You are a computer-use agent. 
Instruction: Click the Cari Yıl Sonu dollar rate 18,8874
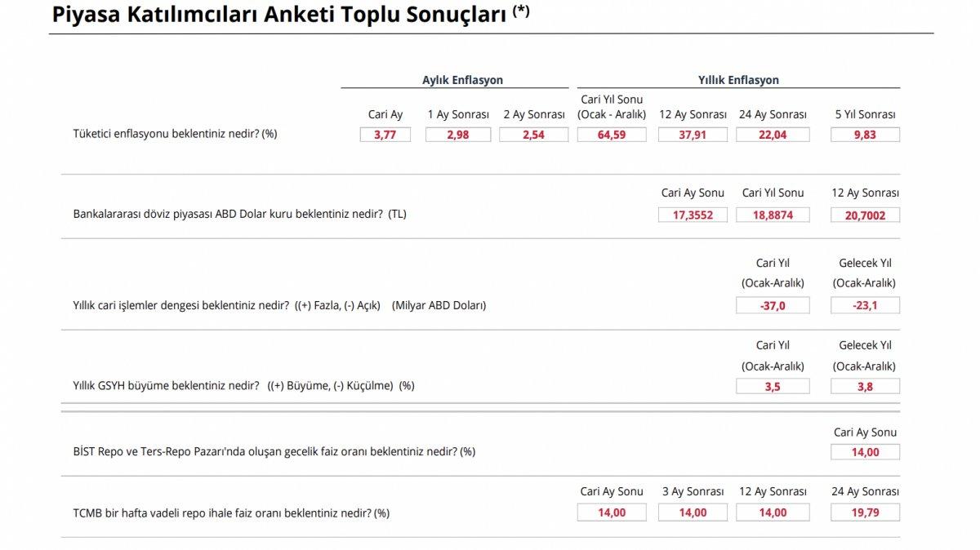tap(773, 215)
